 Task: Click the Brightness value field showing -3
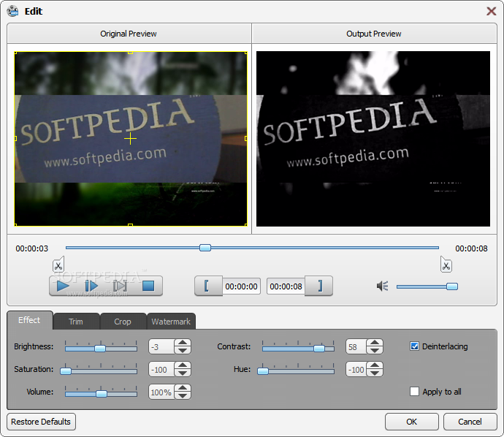tap(161, 347)
